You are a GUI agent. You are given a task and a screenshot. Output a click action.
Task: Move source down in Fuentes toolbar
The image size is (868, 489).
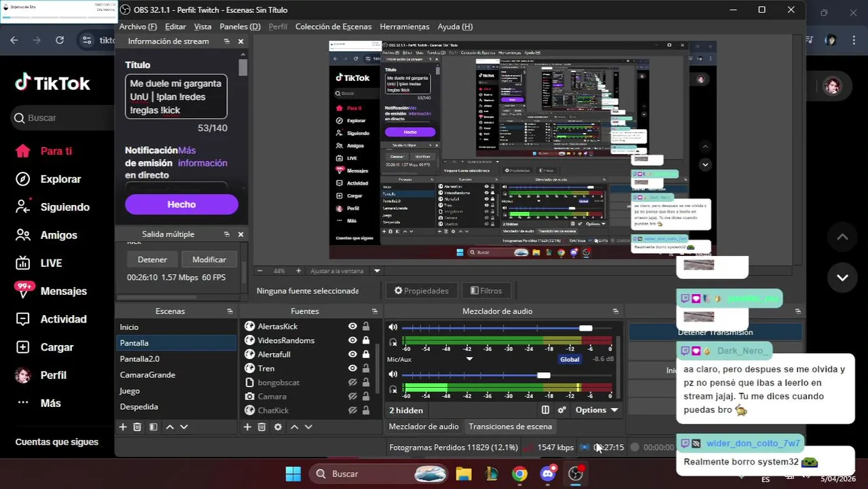click(x=308, y=427)
